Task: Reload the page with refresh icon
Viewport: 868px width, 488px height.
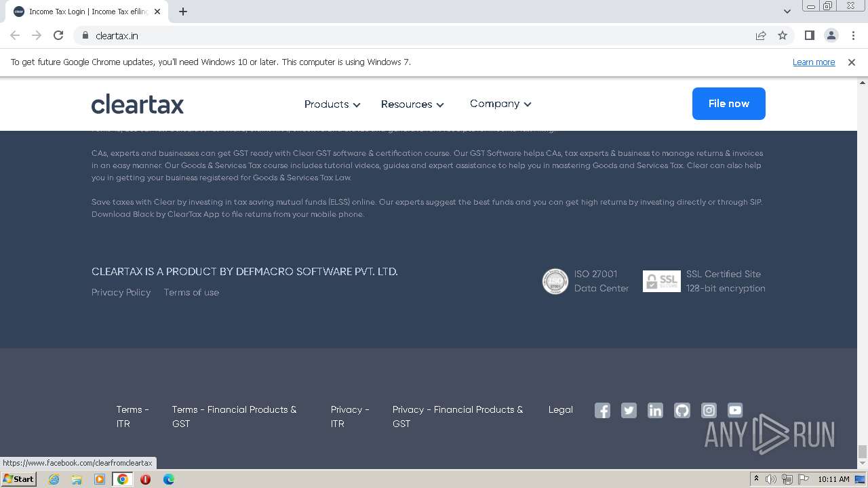Action: [58, 35]
